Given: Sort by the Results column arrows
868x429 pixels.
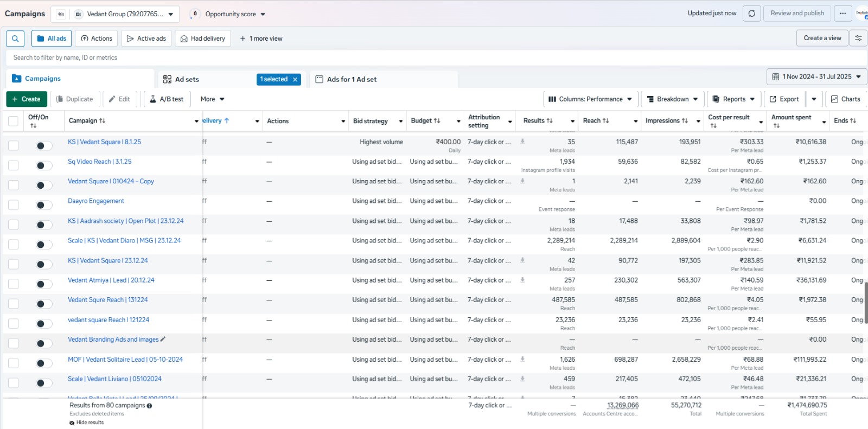Looking at the screenshot, I should tap(550, 121).
